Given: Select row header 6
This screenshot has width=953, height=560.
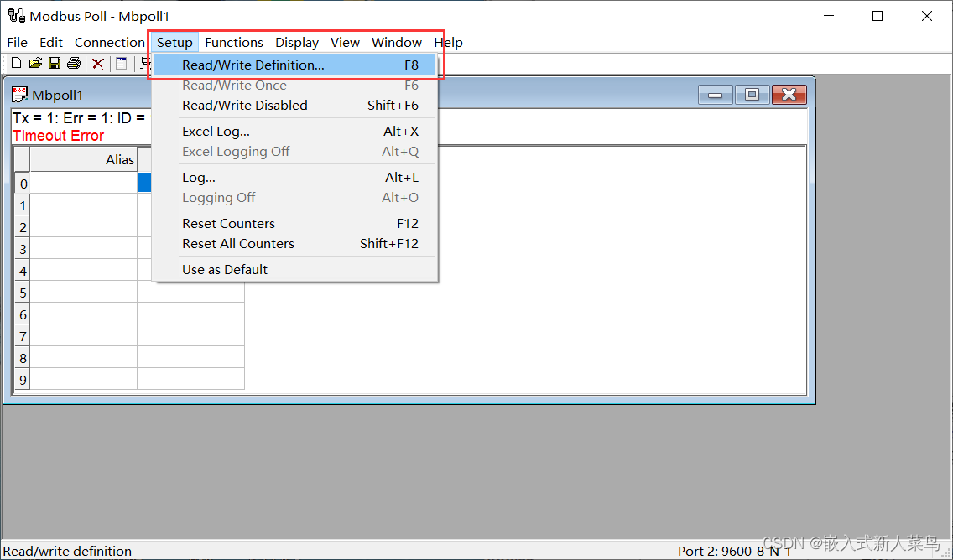Looking at the screenshot, I should click(x=23, y=314).
